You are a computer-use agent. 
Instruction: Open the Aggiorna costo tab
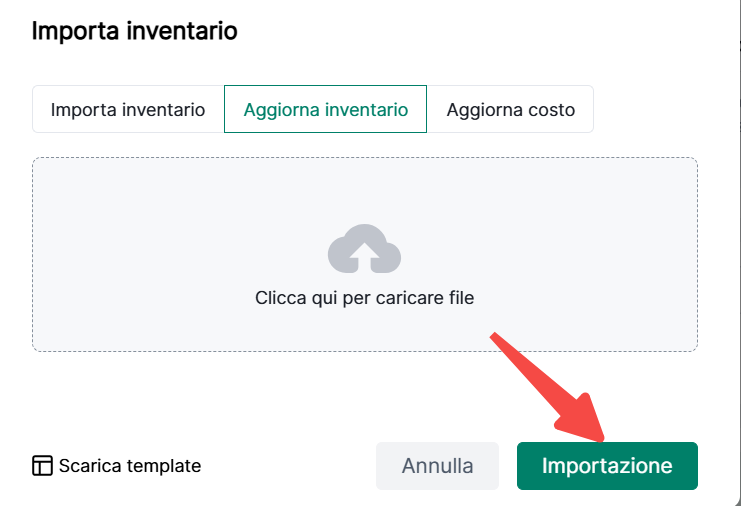(x=510, y=109)
